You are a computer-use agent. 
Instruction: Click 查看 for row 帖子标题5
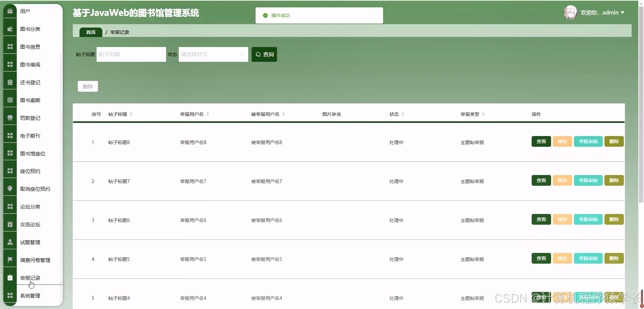[541, 258]
